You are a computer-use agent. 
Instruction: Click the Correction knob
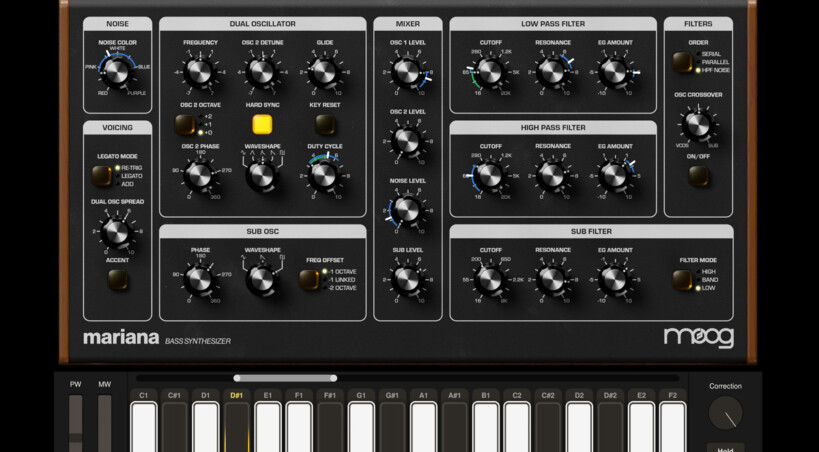[726, 413]
